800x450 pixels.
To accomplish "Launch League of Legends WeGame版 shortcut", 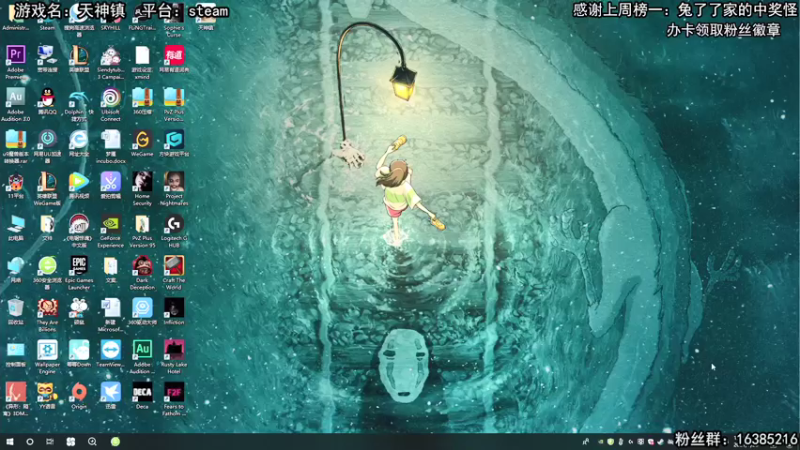I will [47, 182].
